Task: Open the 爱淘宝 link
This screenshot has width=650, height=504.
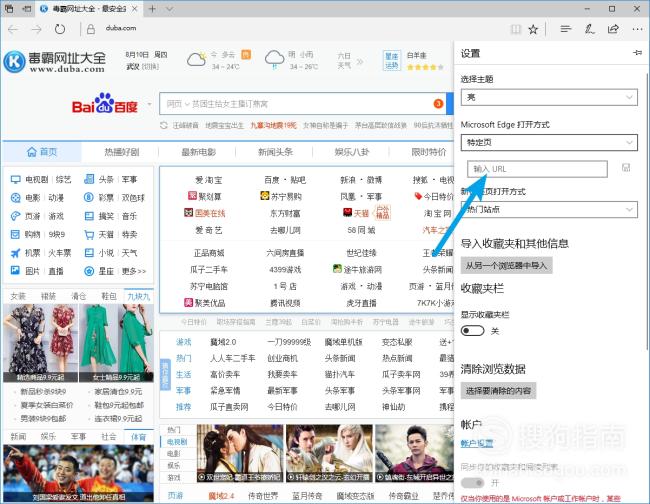Action: coord(209,180)
